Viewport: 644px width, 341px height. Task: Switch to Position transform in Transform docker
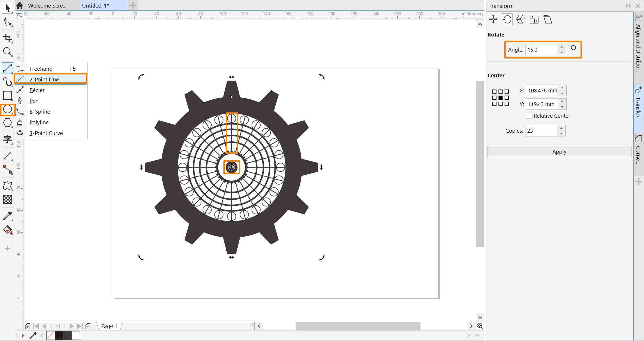[493, 19]
